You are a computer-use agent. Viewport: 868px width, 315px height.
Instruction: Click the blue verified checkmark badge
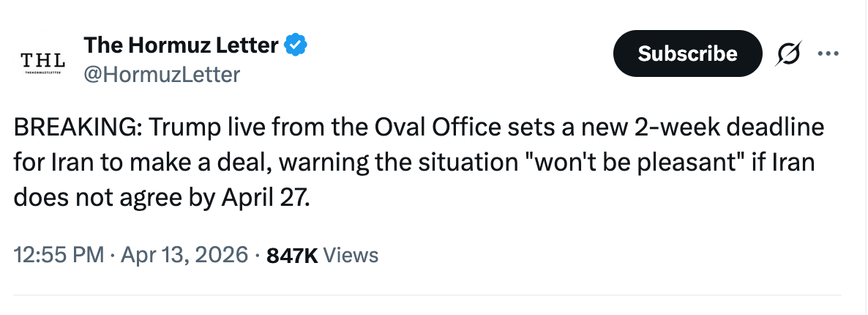[295, 45]
